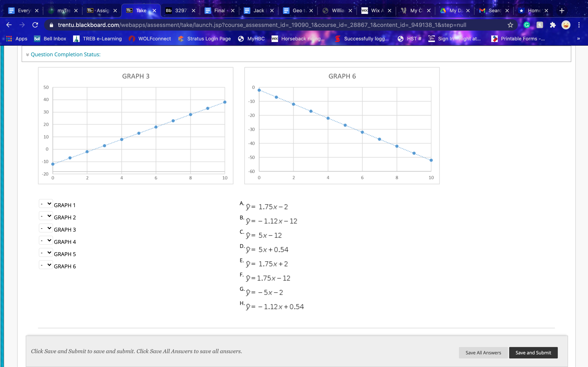
Task: Click the emoji face icon in toolbar
Action: 567,25
